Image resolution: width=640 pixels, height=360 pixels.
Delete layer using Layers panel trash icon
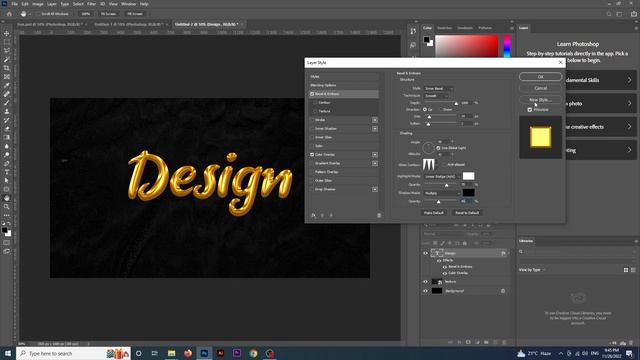504,342
